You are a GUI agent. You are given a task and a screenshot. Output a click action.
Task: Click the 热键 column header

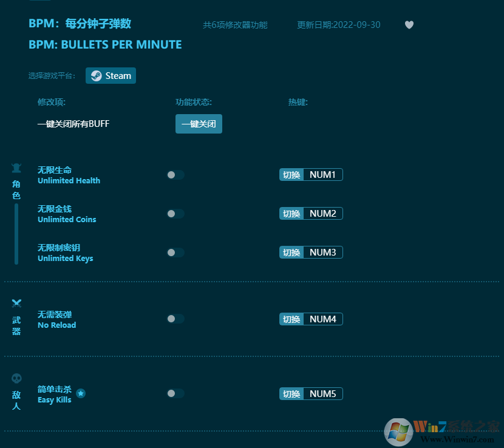(298, 102)
